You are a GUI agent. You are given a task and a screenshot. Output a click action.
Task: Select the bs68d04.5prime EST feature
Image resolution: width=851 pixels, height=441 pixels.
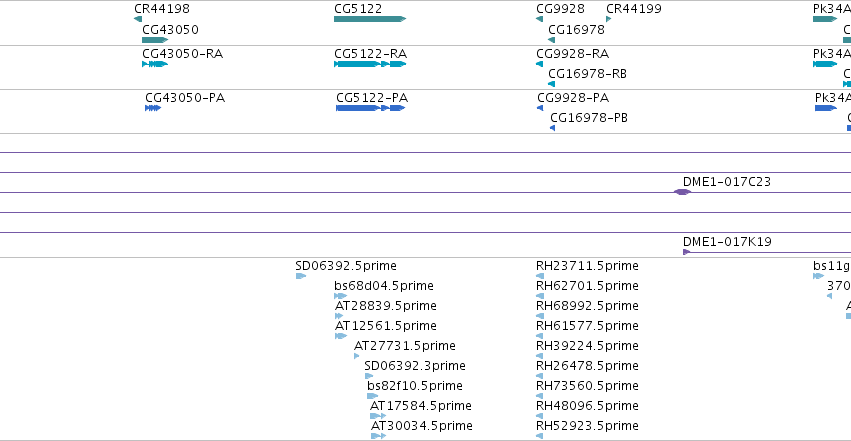coord(340,296)
